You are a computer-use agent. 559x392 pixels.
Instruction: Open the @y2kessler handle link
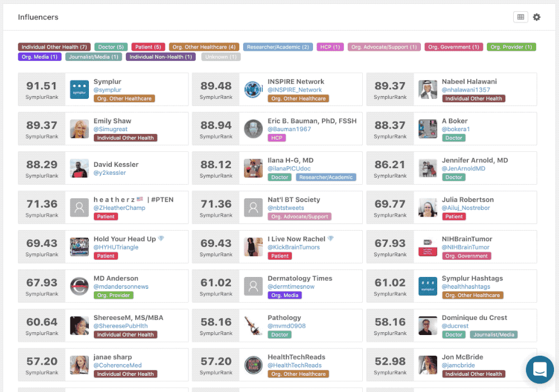(x=110, y=173)
